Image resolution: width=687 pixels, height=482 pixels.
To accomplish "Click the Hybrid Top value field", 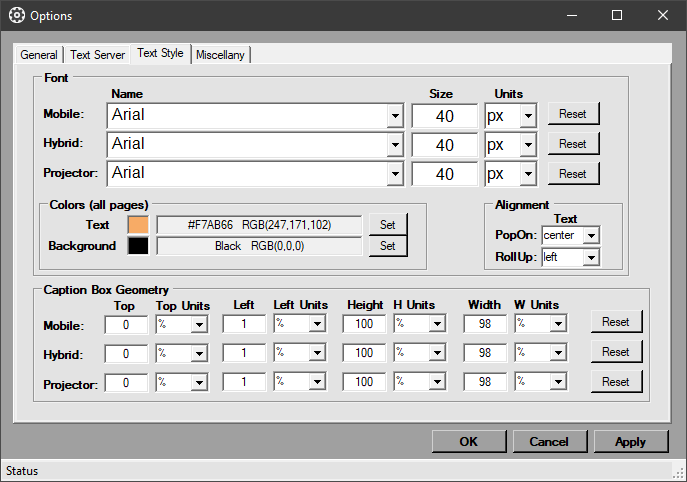I will (x=126, y=354).
